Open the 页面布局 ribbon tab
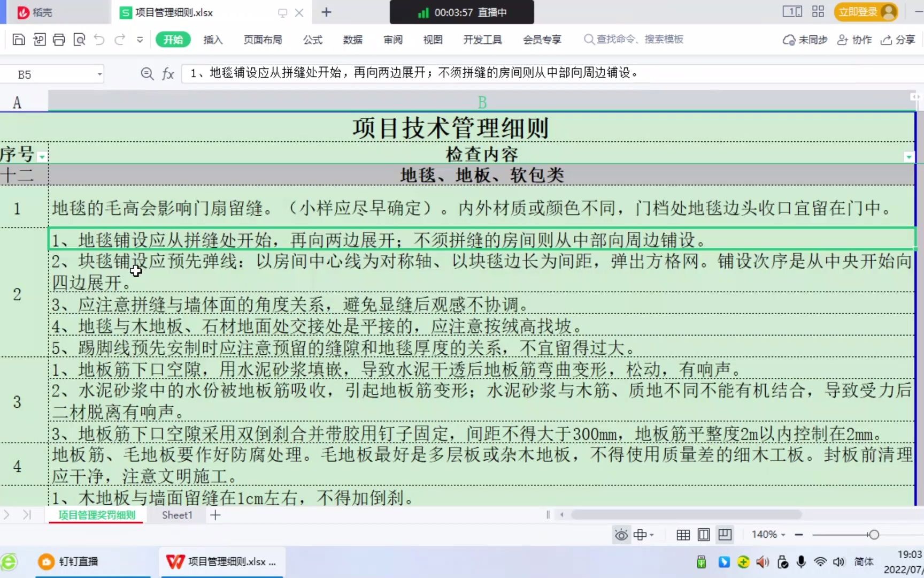 tap(263, 40)
